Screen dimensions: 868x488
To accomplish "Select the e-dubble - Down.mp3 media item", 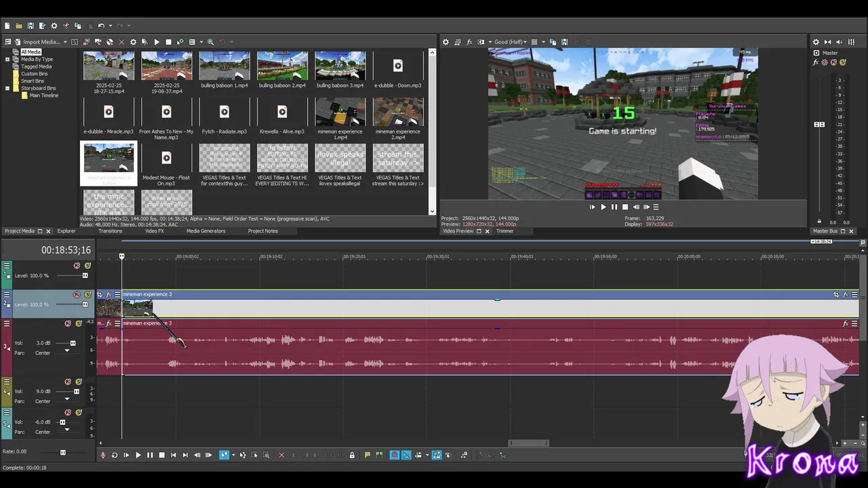I will click(398, 70).
